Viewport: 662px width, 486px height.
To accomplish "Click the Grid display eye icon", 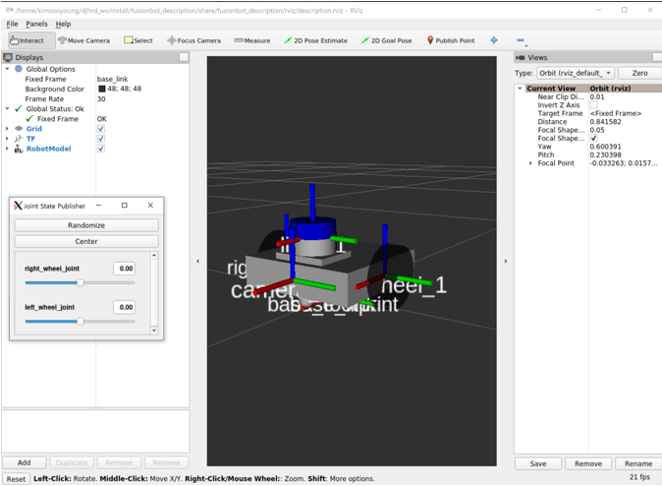I will coord(19,128).
